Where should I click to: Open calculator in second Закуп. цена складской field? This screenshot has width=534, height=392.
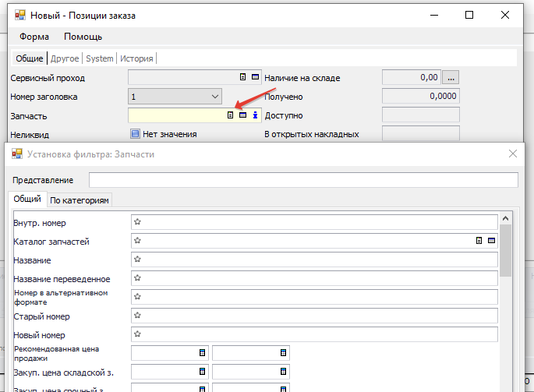tap(283, 373)
